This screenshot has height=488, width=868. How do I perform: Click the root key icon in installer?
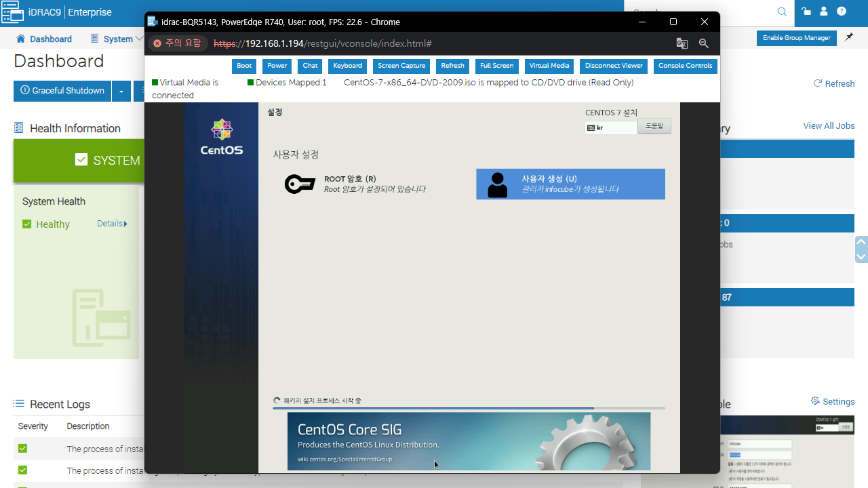click(x=300, y=184)
